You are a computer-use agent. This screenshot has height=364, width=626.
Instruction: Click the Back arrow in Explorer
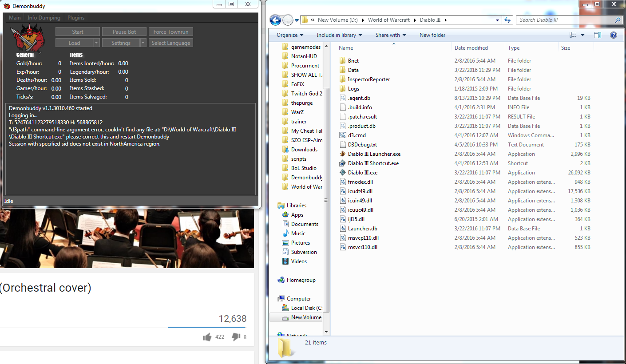(x=275, y=20)
